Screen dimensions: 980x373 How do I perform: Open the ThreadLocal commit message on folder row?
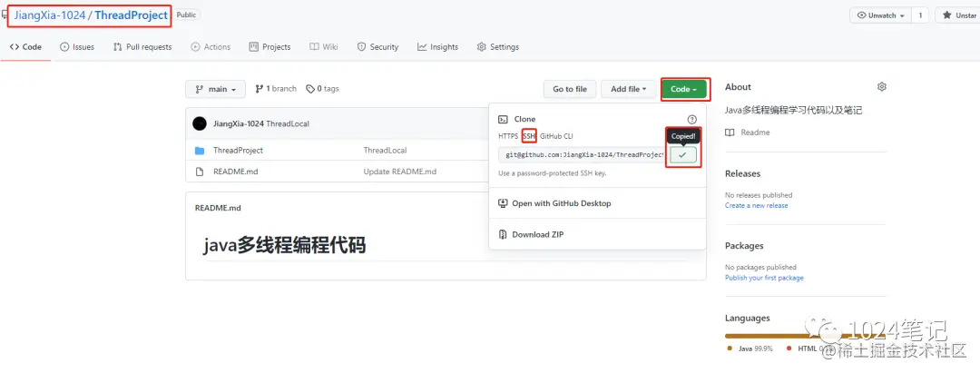(385, 151)
